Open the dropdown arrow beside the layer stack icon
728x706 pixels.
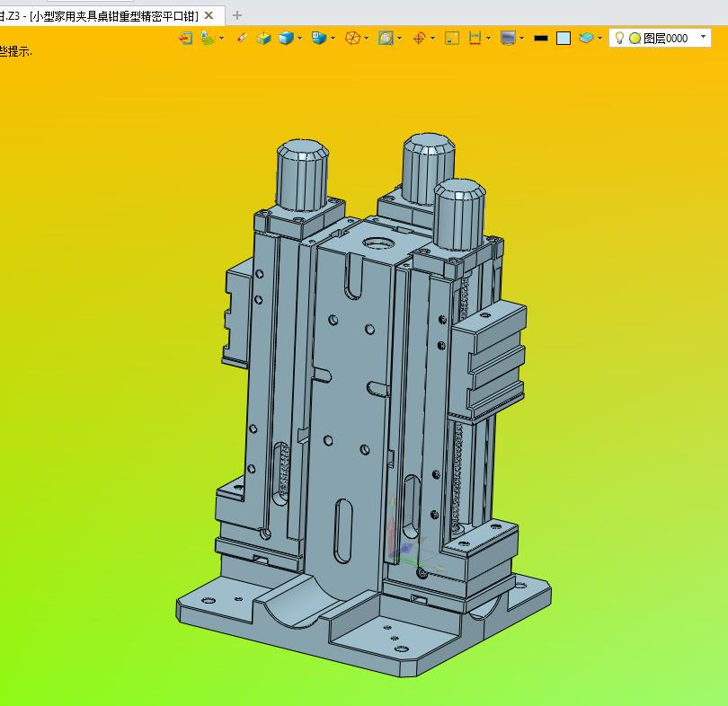(x=599, y=38)
